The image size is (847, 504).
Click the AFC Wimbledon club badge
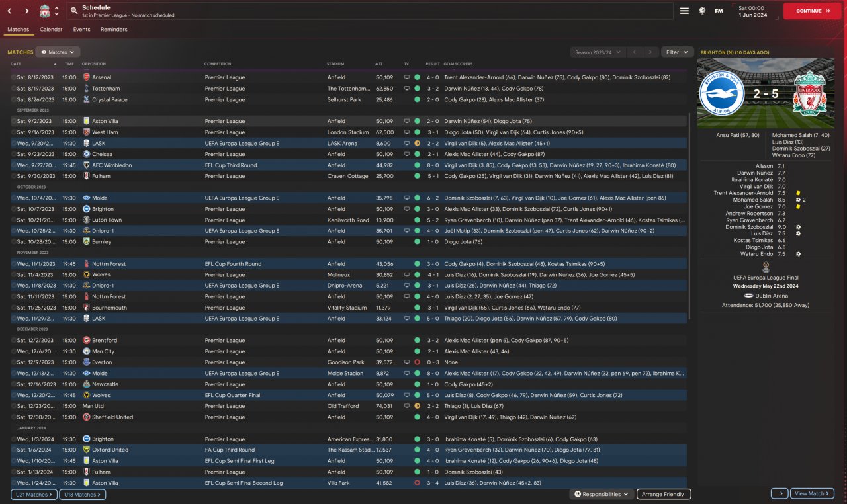[87, 165]
